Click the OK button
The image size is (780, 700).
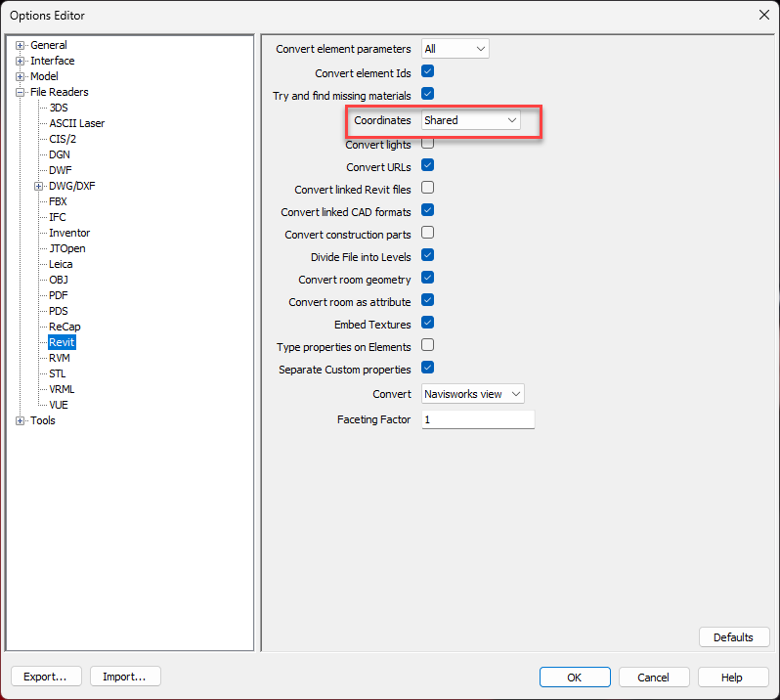point(575,678)
